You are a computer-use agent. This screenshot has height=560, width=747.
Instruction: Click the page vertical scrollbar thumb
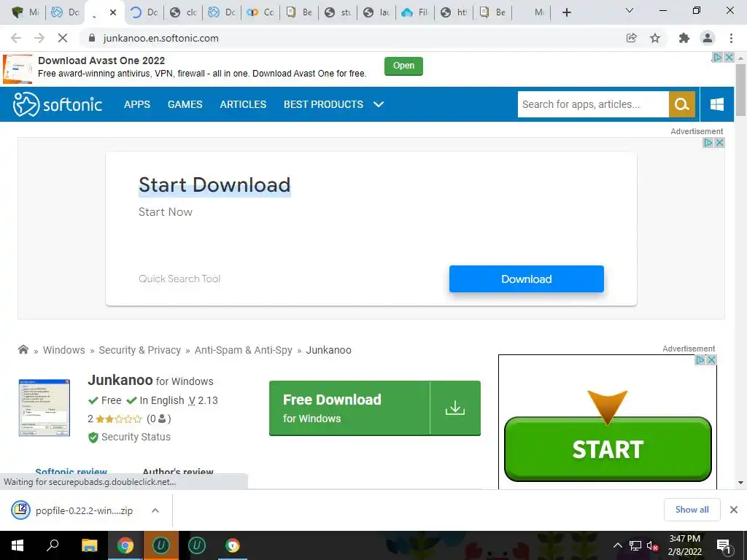[740, 90]
